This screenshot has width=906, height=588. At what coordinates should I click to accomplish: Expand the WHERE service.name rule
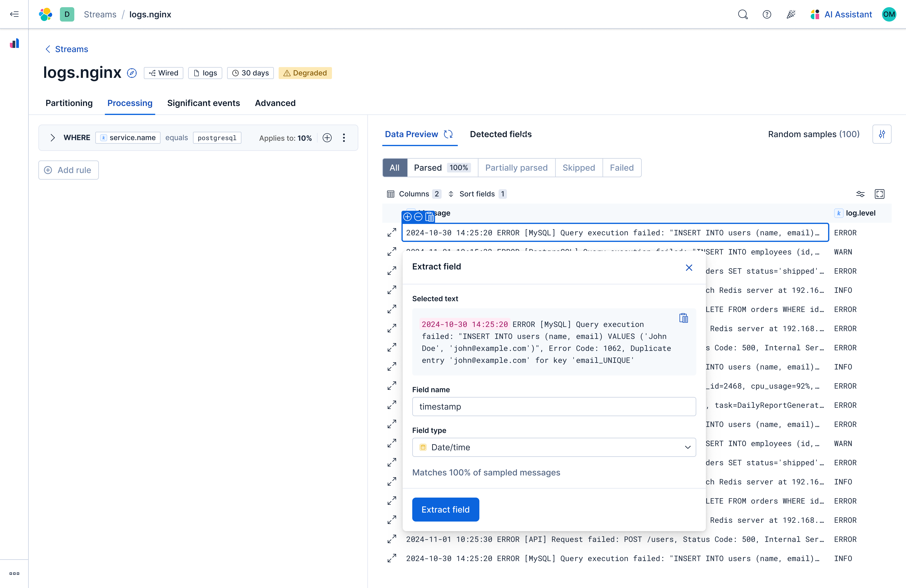(x=53, y=138)
